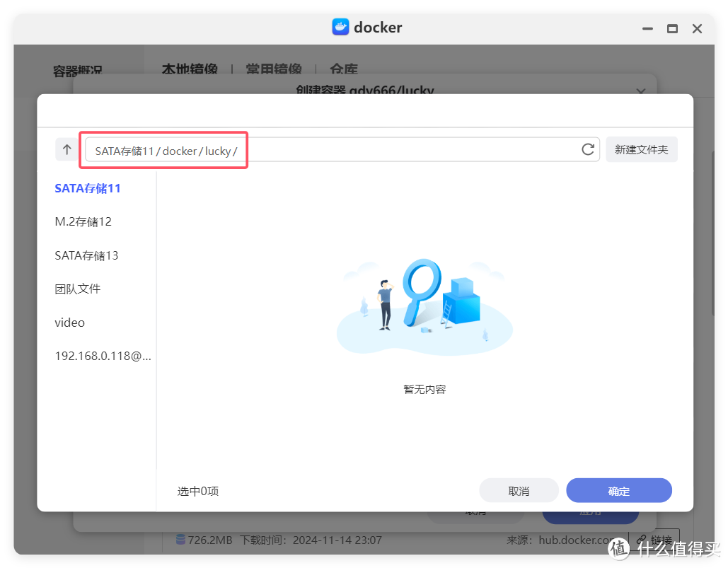Open the video folder location
Viewport: 728px width, 568px height.
[x=69, y=323]
